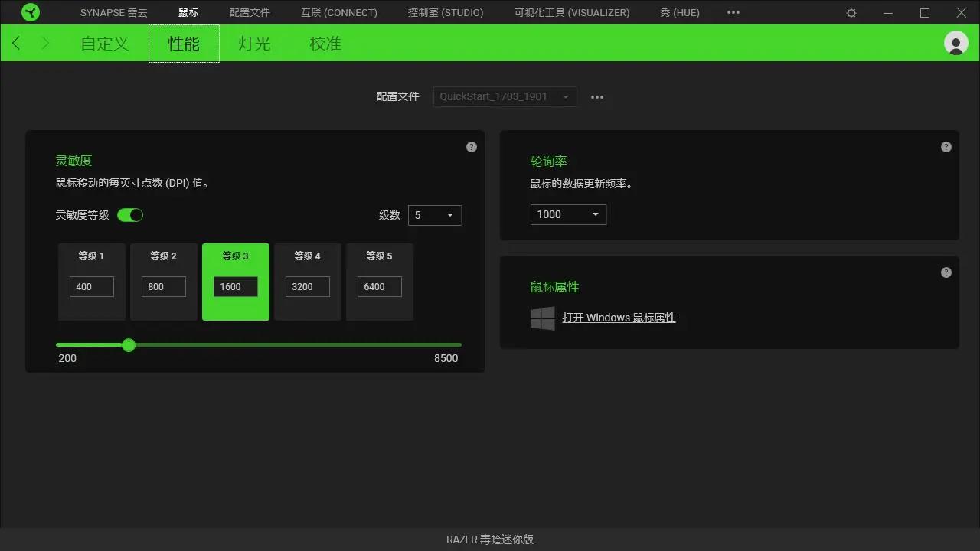
Task: Click the green DPI slider handle
Action: tap(128, 345)
